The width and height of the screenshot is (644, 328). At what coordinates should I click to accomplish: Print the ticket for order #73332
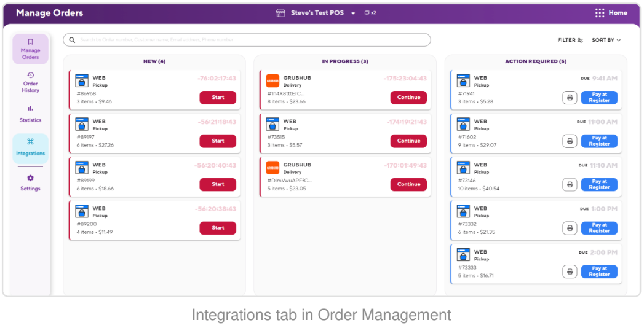[570, 228]
